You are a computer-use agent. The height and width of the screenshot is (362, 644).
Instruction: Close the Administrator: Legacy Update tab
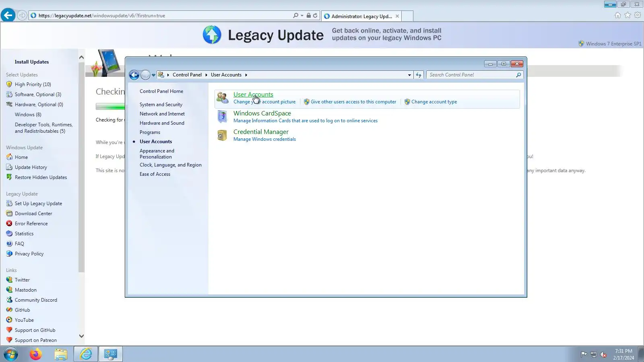coord(397,16)
